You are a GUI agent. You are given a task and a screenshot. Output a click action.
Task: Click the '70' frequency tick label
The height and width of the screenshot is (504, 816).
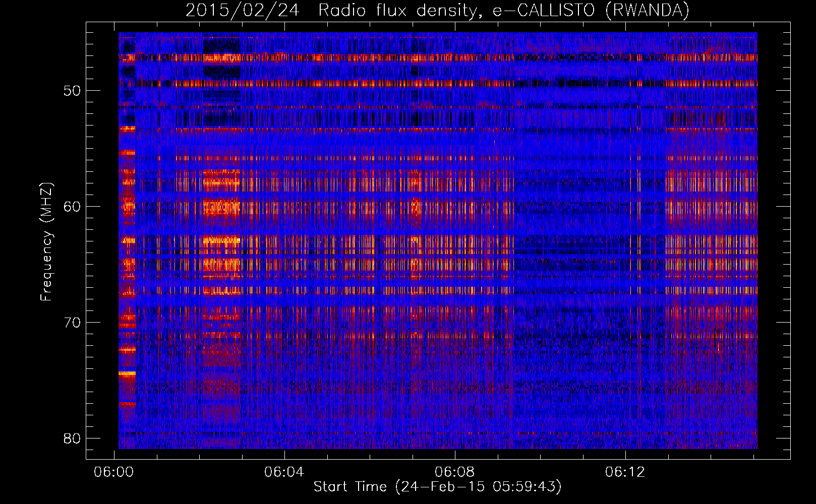(72, 323)
